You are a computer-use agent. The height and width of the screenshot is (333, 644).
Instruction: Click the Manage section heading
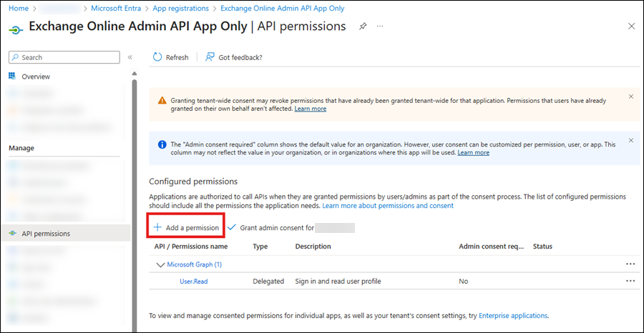[21, 148]
